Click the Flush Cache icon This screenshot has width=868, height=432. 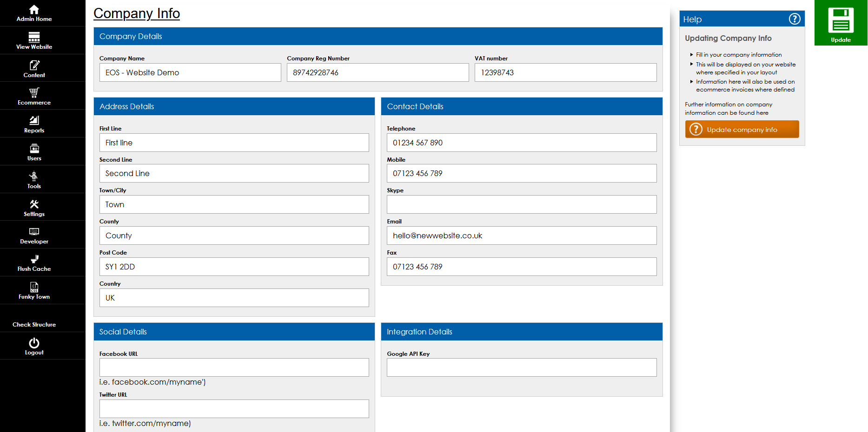[x=34, y=259]
